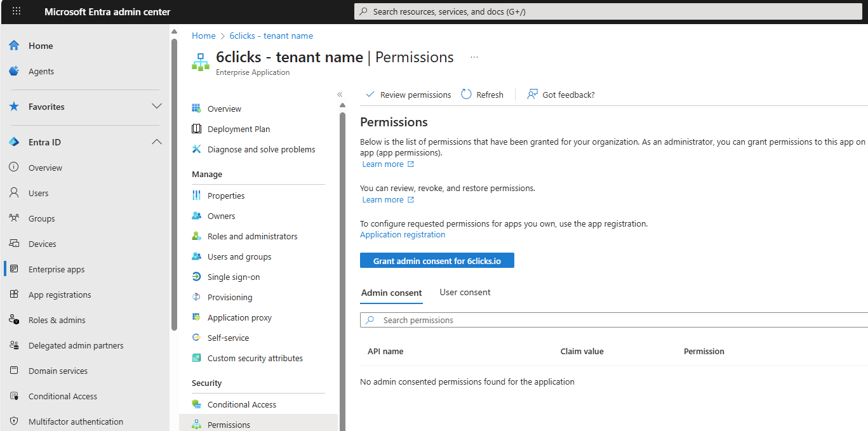Collapse the app menu with double chevron

(x=340, y=95)
